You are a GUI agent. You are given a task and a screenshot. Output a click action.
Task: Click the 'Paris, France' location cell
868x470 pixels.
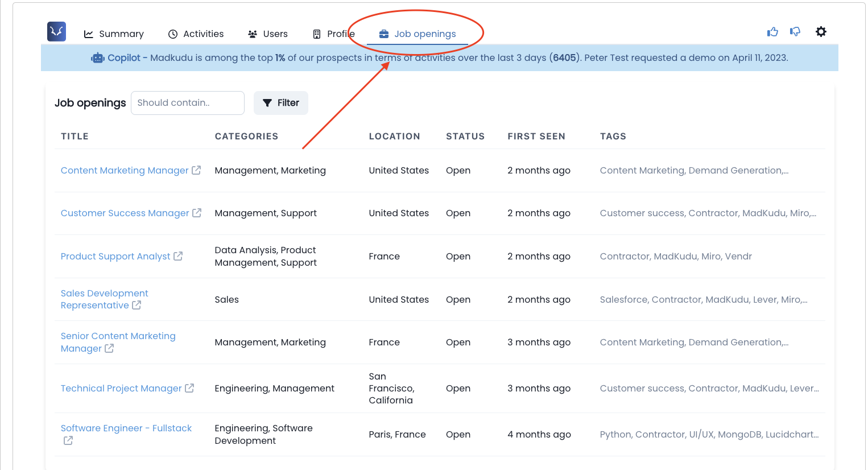(397, 434)
